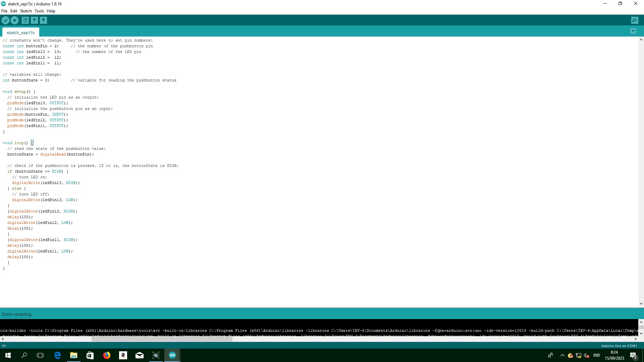Expand the tab options dropdown arrow
The image size is (644, 362).
tap(633, 31)
